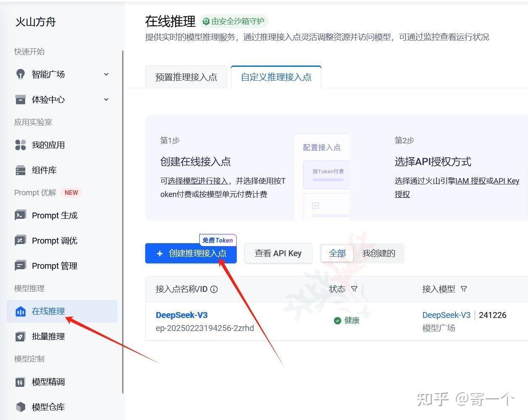Expand the 智能广场 menu chevron

click(106, 74)
